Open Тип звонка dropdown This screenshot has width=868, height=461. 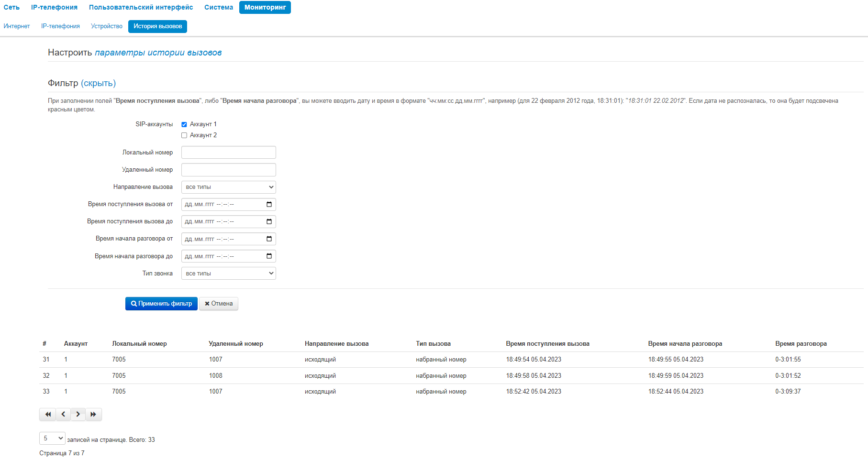pyautogui.click(x=229, y=274)
